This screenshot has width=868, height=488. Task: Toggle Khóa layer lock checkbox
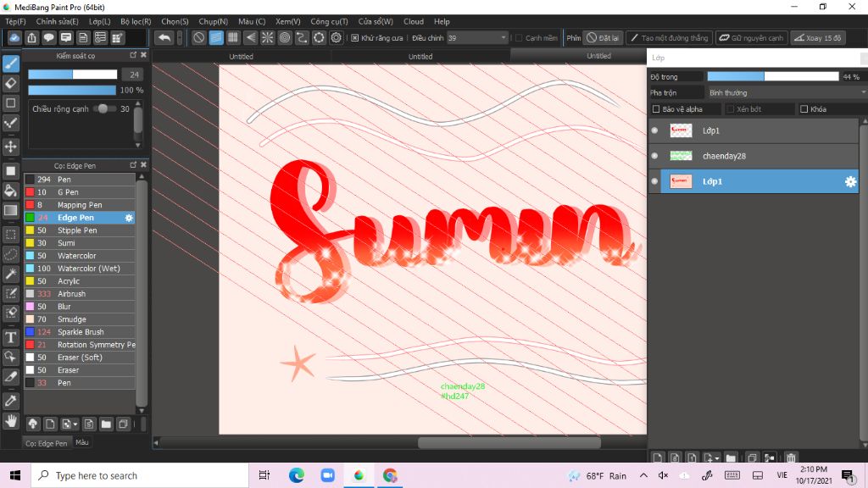804,109
